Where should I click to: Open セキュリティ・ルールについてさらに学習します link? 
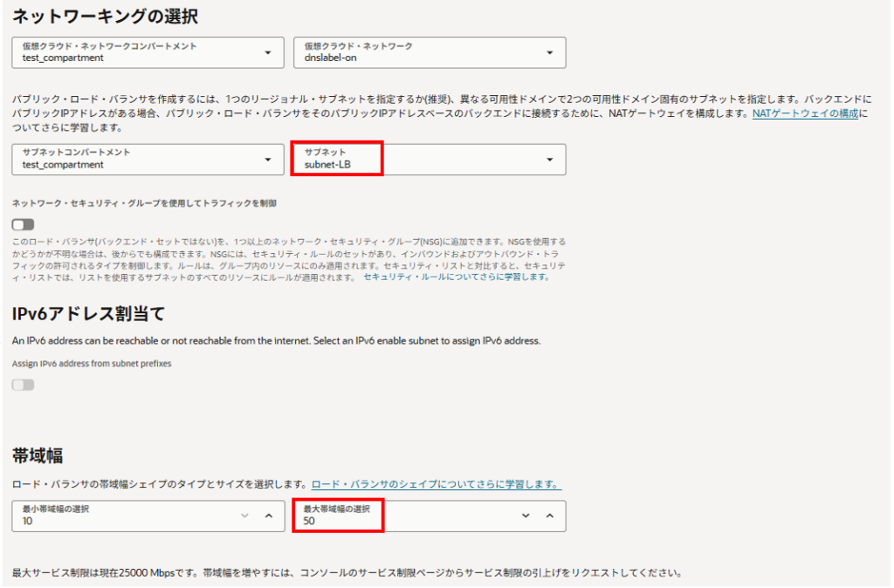[x=457, y=277]
